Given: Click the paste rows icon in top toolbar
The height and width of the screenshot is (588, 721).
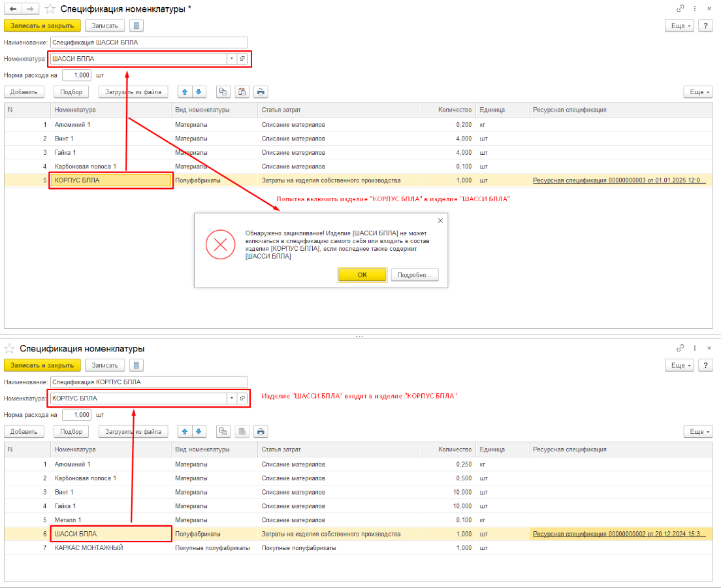Looking at the screenshot, I should click(242, 92).
